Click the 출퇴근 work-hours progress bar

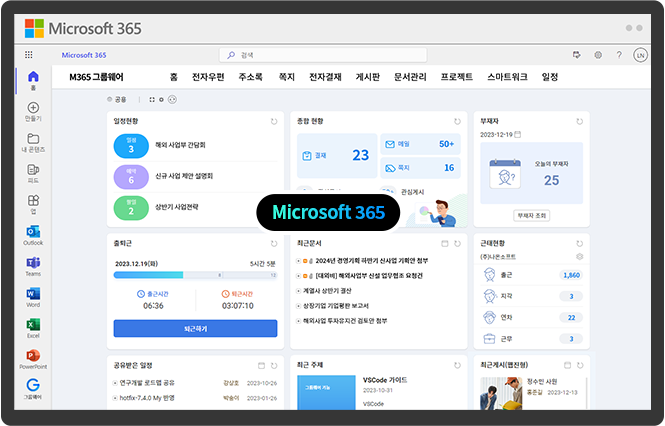(195, 275)
